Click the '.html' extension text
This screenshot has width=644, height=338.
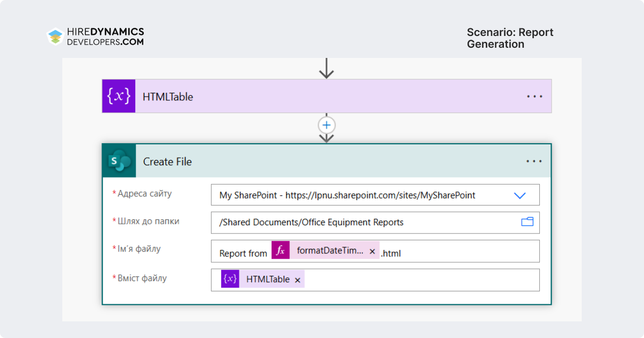click(391, 253)
